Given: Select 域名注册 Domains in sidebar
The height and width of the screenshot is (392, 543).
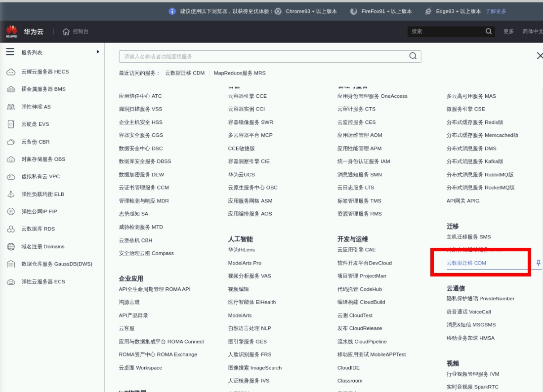Looking at the screenshot, I should pyautogui.click(x=42, y=246).
